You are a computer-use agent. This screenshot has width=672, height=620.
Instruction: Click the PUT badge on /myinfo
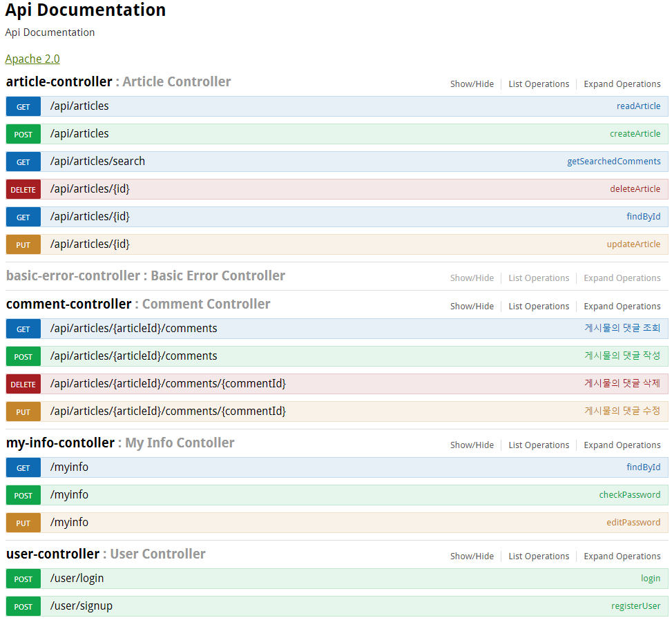click(x=23, y=523)
